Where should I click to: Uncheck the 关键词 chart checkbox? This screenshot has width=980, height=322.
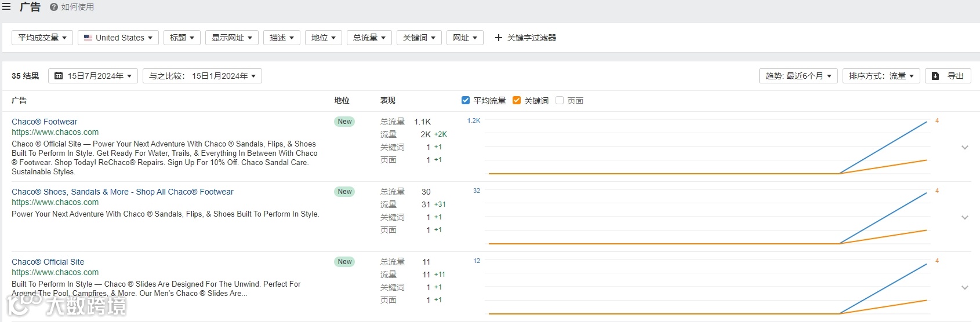517,100
